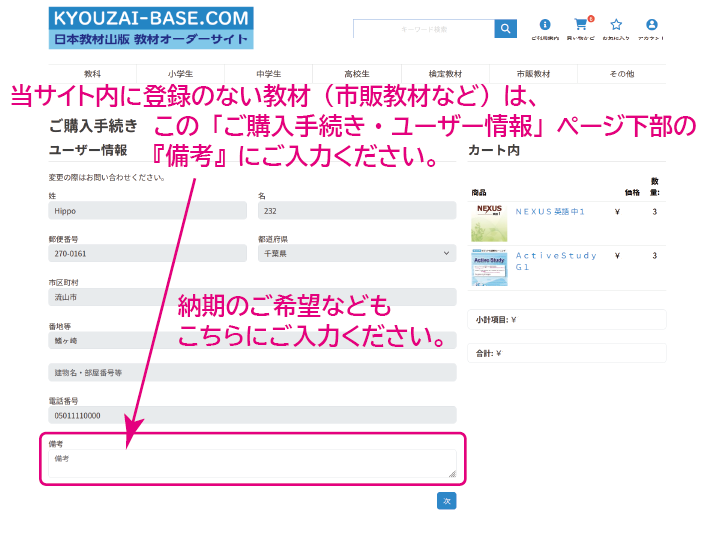Viewport: 706px width, 537px height.
Task: Open the NEXUS 英語 中1 product link
Action: pyautogui.click(x=549, y=212)
